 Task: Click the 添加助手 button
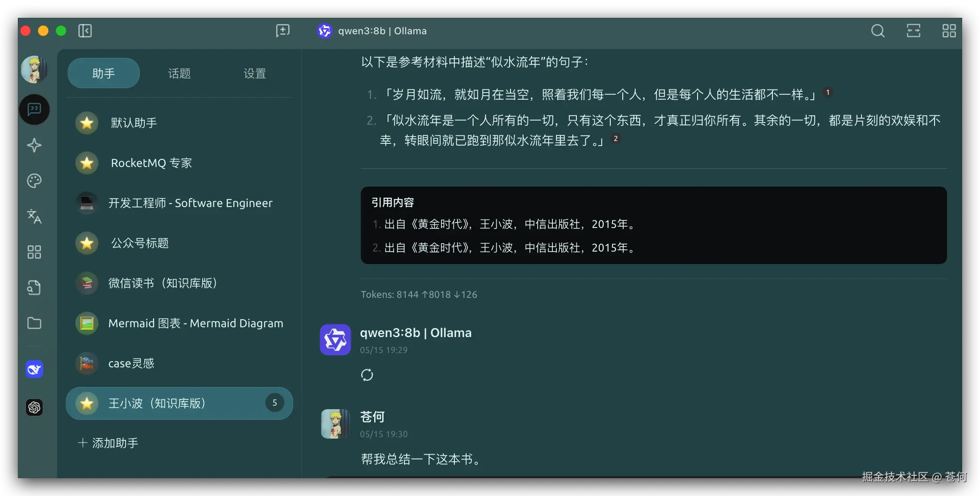[x=108, y=443]
